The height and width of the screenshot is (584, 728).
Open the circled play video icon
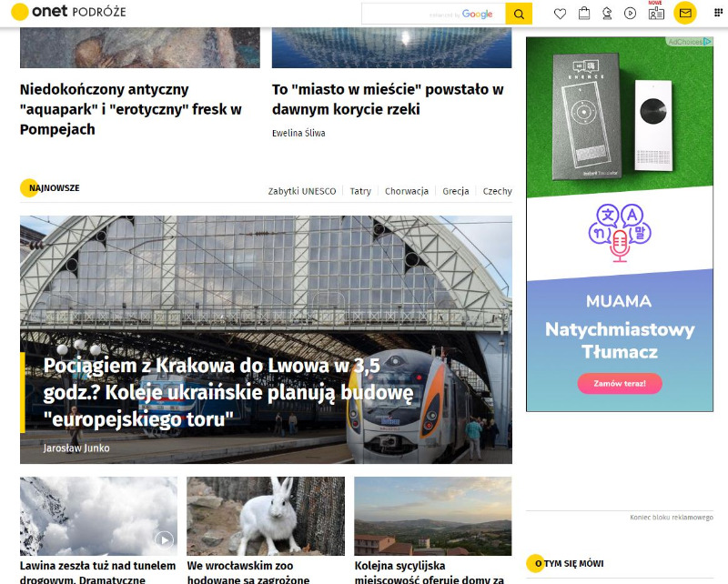click(630, 14)
